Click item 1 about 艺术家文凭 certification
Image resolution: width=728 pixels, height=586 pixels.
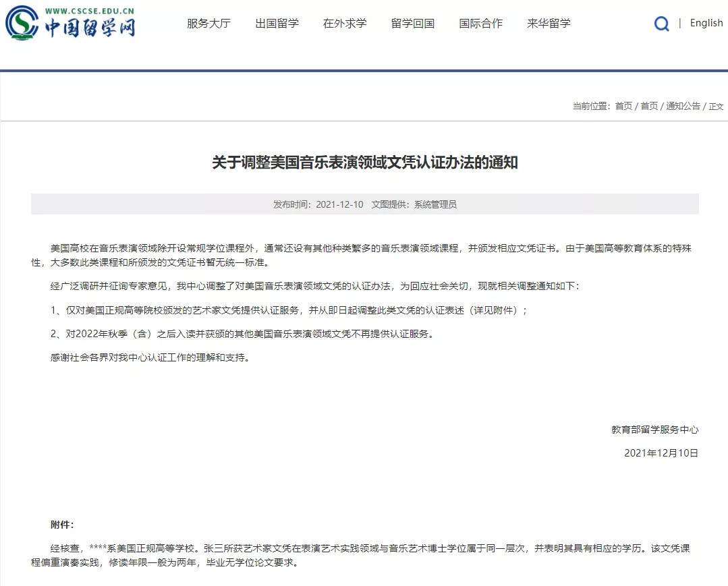288,310
